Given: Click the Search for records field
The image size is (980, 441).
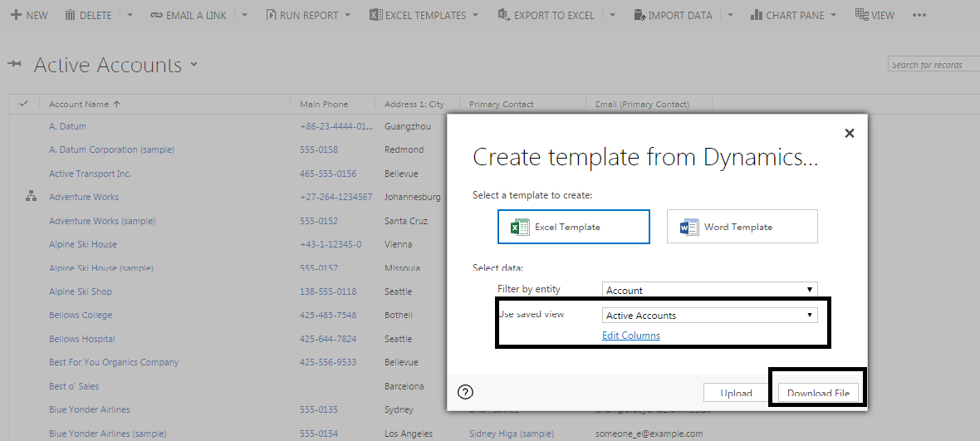Looking at the screenshot, I should pos(933,64).
